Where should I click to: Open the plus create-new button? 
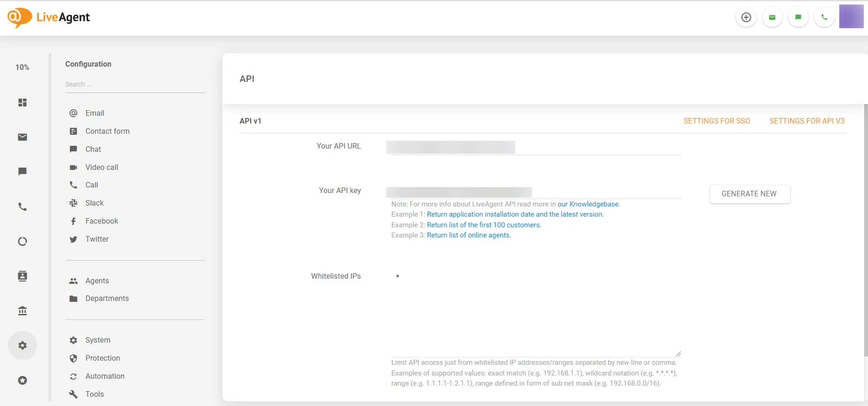coord(746,17)
